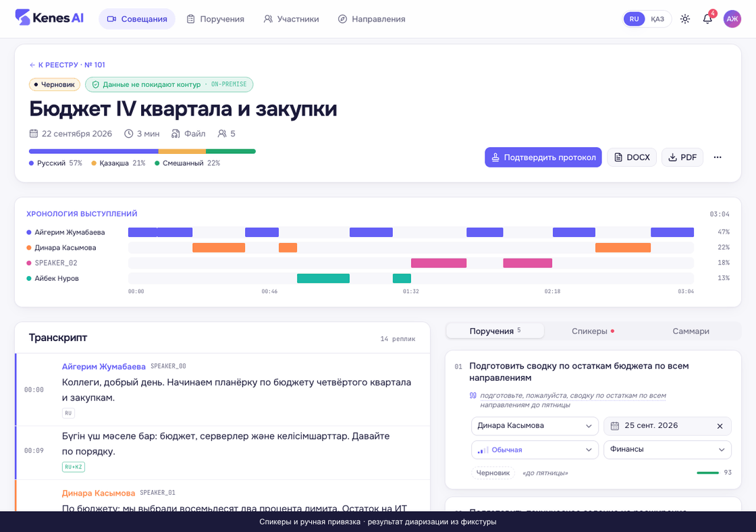Screen dimensions: 756x532
Task: Click Айбек Нуров long teal timeline segment
Action: click(323, 278)
